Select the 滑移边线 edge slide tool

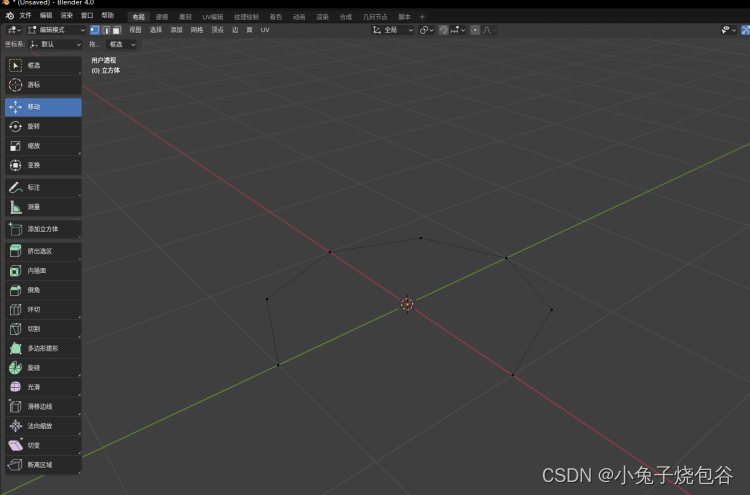pos(43,407)
